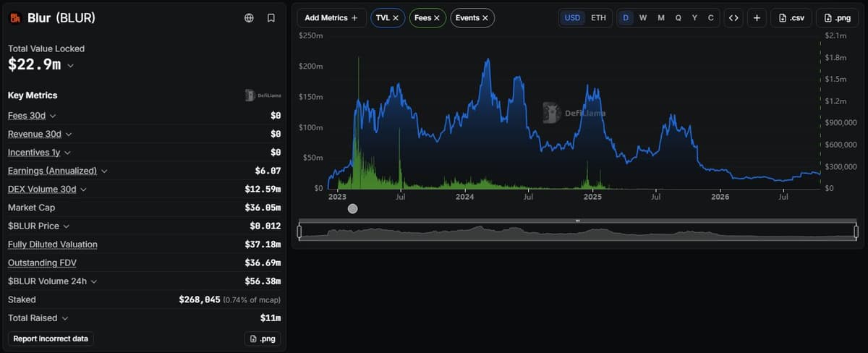Select quarterly Q interval

[x=678, y=17]
